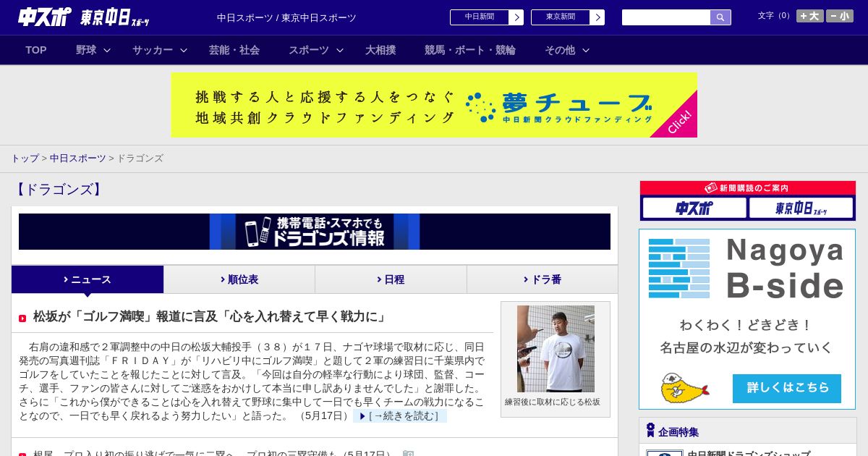The width and height of the screenshot is (868, 456).
Task: Go to TOP in navigation bar
Action: tap(36, 50)
